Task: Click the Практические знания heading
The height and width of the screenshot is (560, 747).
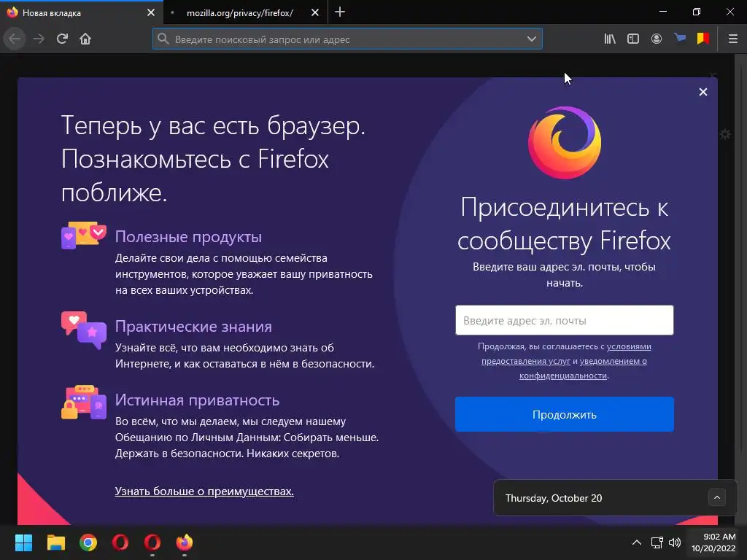Action: pyautogui.click(x=193, y=326)
